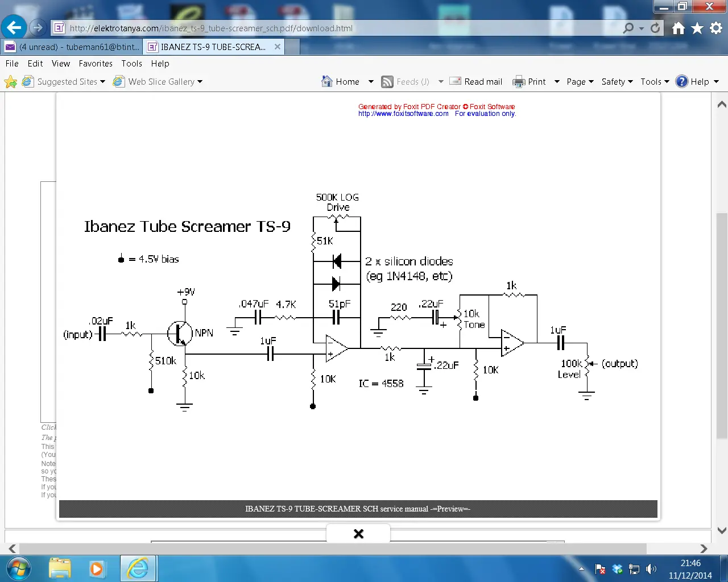The height and width of the screenshot is (582, 728).
Task: Open Home page from command bar
Action: coord(340,81)
